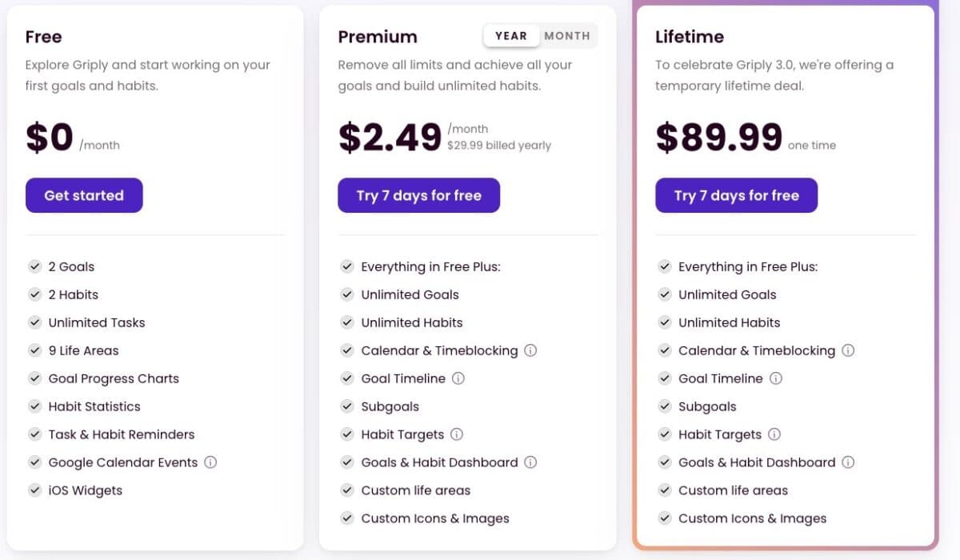Click info icon next to Premium Goal Timeline

tap(458, 378)
